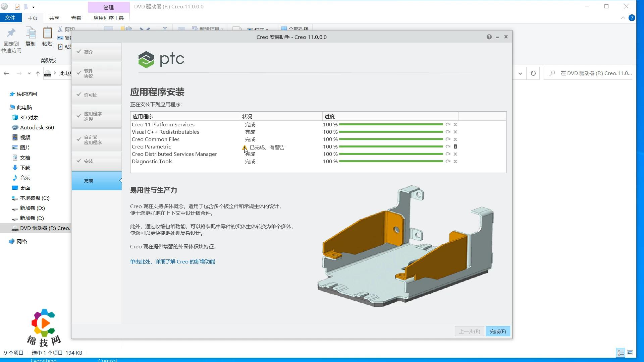The height and width of the screenshot is (362, 644).
Task: Click the Back arrow in Explorer navigation
Action: pos(6,73)
